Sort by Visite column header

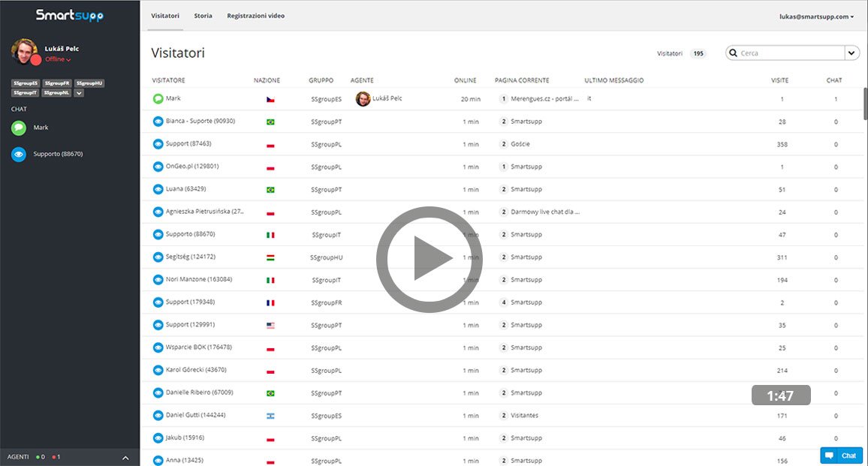779,80
